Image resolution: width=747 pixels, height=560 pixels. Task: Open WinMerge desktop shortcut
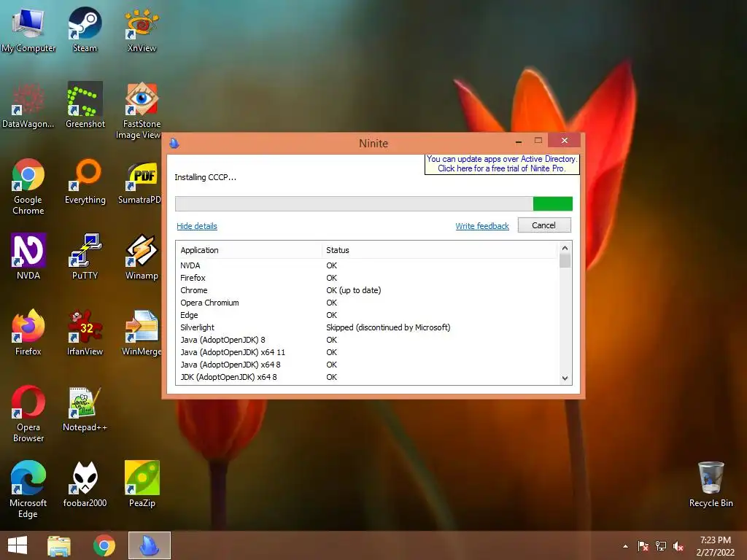pos(142,332)
